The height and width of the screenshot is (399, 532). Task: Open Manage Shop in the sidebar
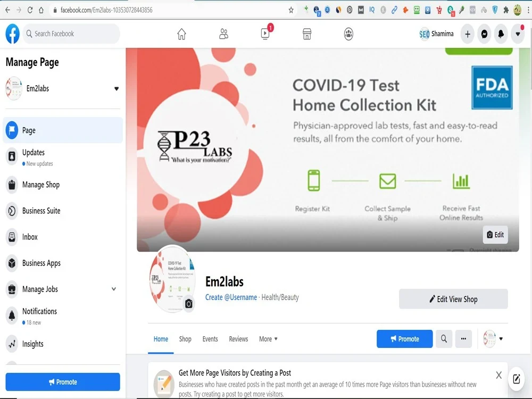coord(63,185)
